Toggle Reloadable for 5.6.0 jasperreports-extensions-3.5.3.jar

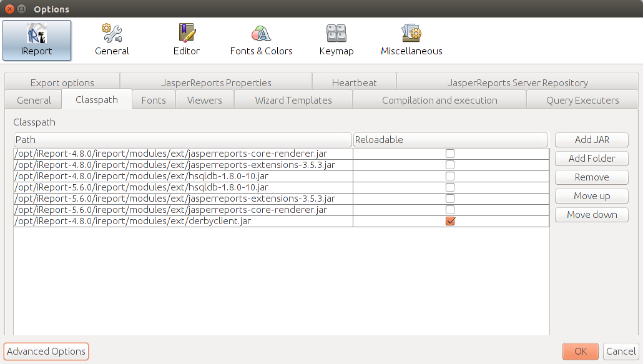[450, 199]
